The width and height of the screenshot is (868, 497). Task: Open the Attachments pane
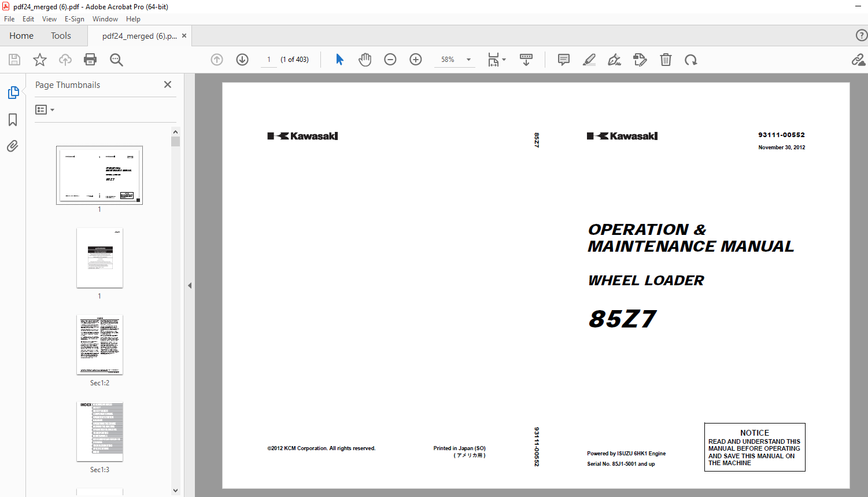click(x=13, y=146)
